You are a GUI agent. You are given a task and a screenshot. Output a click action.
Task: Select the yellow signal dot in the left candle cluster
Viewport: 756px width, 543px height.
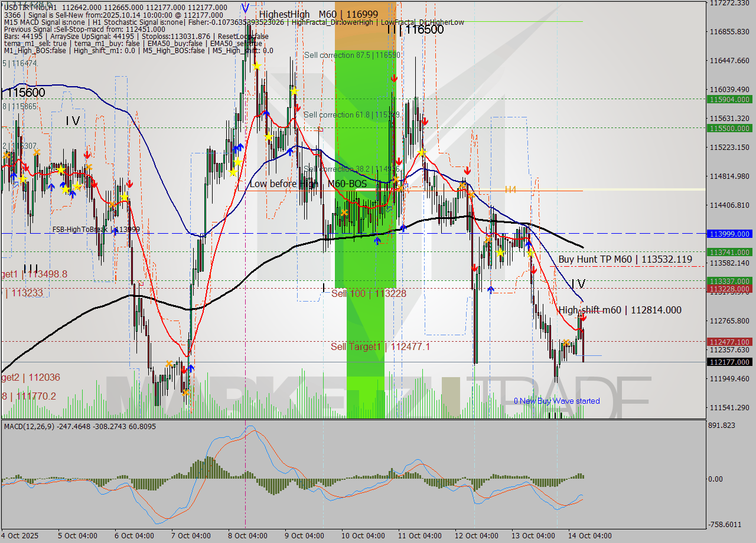61,170
